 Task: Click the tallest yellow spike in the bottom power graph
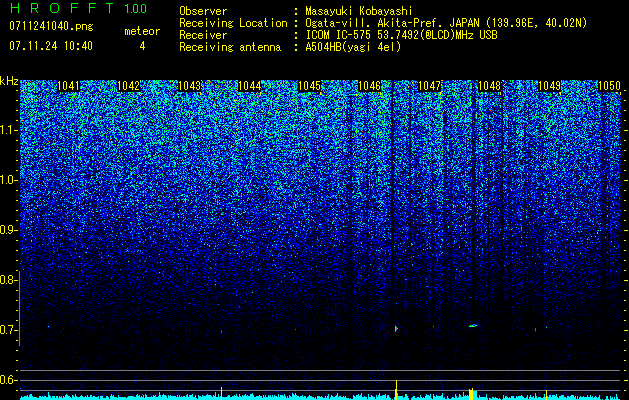point(396,389)
